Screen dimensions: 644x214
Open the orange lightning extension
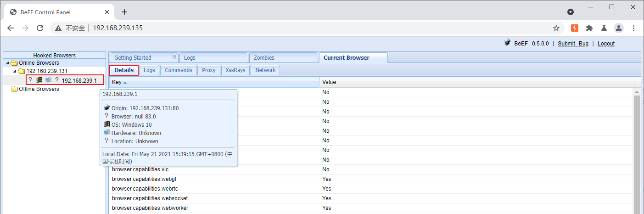coord(575,28)
